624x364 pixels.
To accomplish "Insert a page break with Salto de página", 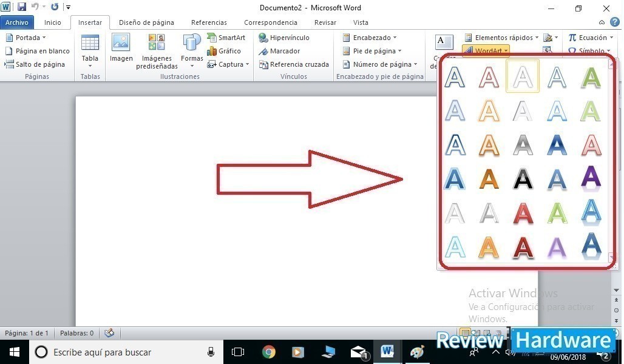I will click(35, 64).
